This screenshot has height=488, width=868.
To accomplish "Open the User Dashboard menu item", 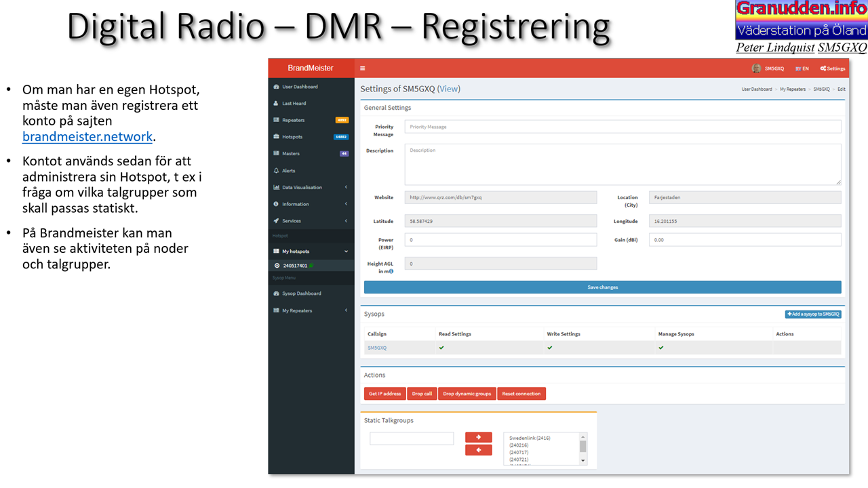I will (311, 87).
